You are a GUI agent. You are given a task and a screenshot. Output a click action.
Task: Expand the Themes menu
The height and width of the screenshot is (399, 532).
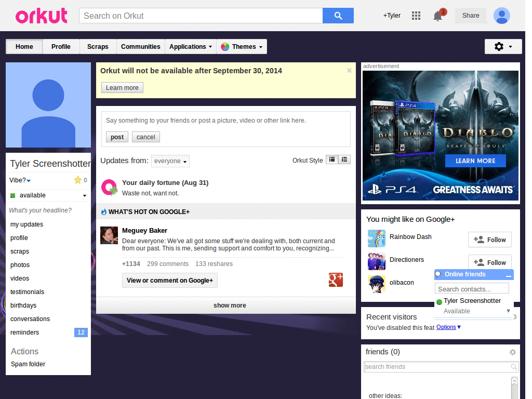242,46
